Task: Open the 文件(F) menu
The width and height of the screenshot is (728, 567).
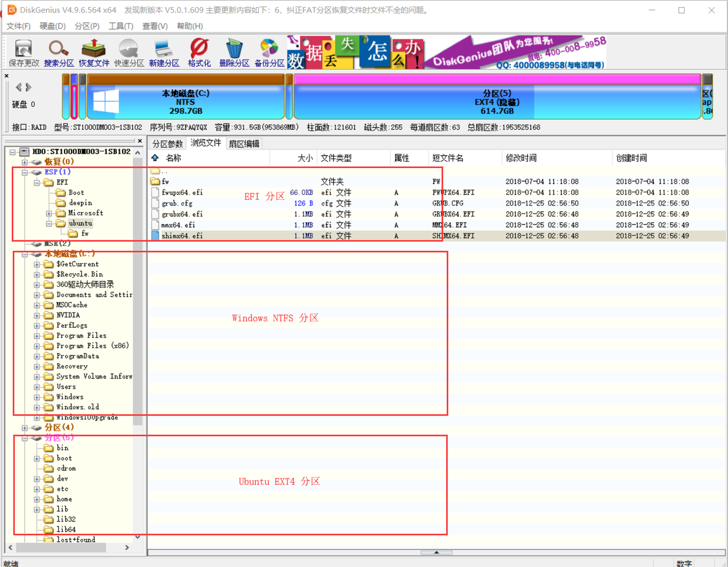Action: click(x=18, y=26)
